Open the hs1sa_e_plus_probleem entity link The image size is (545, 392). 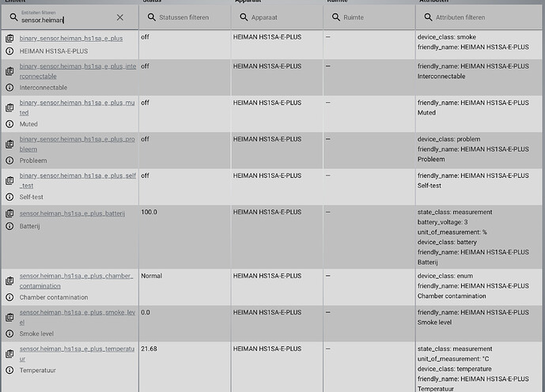pyautogui.click(x=77, y=144)
